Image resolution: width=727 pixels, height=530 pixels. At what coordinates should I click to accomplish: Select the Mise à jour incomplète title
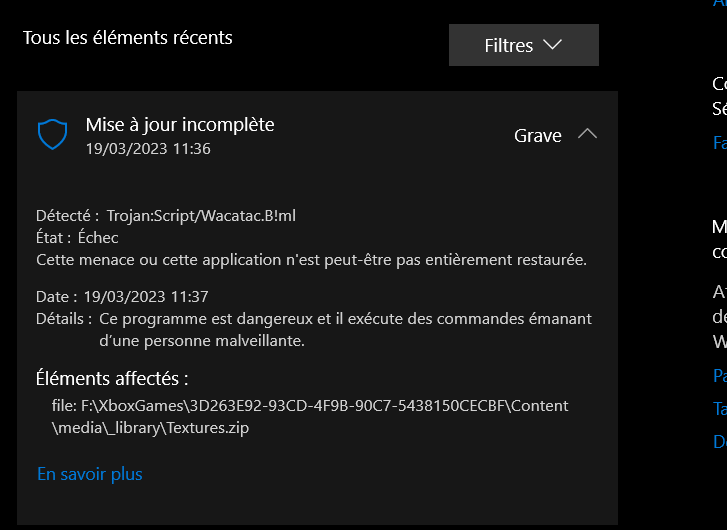pos(180,125)
